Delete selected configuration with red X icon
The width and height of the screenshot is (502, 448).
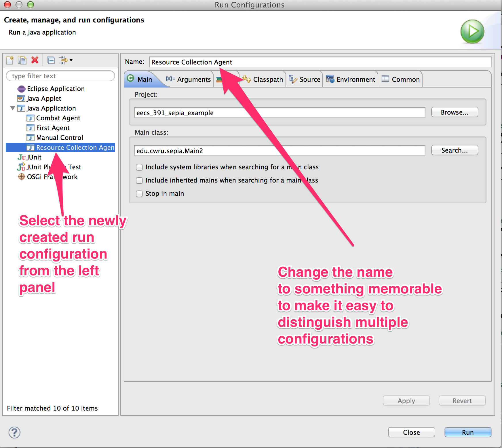35,60
